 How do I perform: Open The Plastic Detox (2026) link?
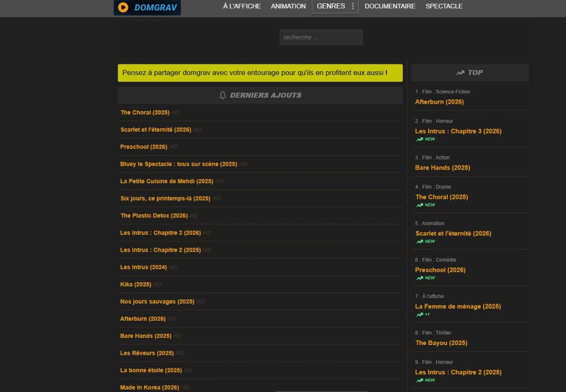coord(154,215)
